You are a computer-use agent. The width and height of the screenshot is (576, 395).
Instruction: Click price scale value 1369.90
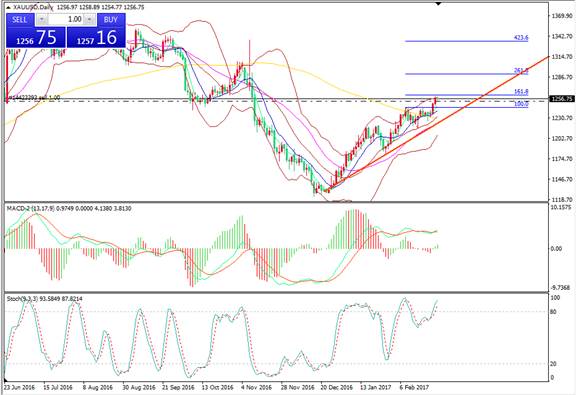562,16
